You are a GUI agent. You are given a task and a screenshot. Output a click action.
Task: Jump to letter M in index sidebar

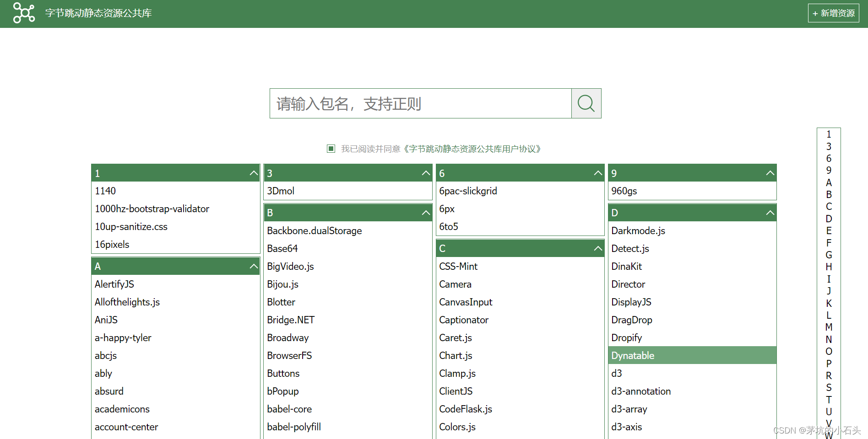coord(829,327)
